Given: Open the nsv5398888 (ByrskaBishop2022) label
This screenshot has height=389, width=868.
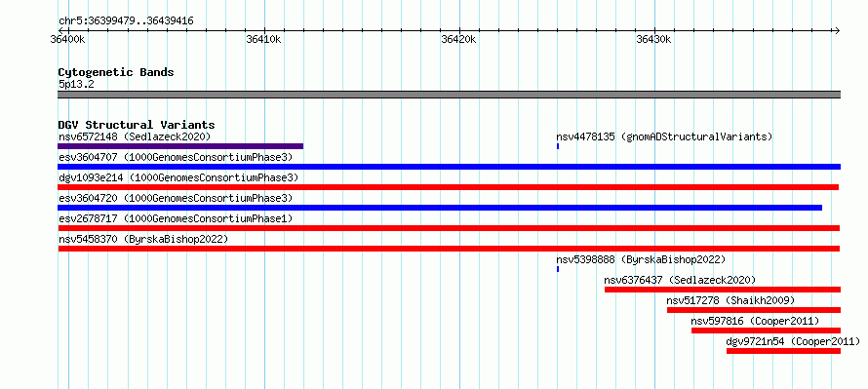Looking at the screenshot, I should [641, 259].
